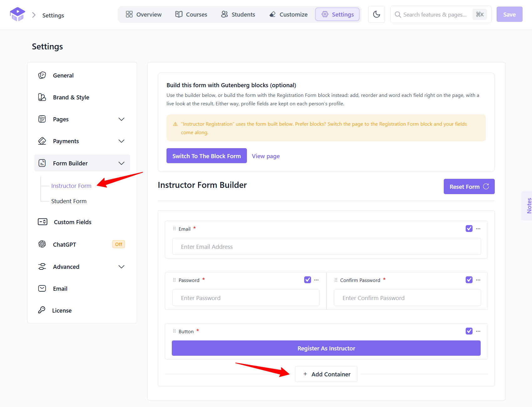Viewport: 532px width, 407px height.
Task: Click the drag handle beside Password field
Action: (x=174, y=280)
